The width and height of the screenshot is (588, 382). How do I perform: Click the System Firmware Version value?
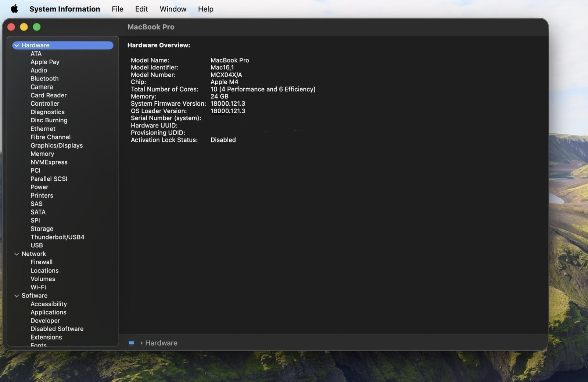pyautogui.click(x=227, y=104)
